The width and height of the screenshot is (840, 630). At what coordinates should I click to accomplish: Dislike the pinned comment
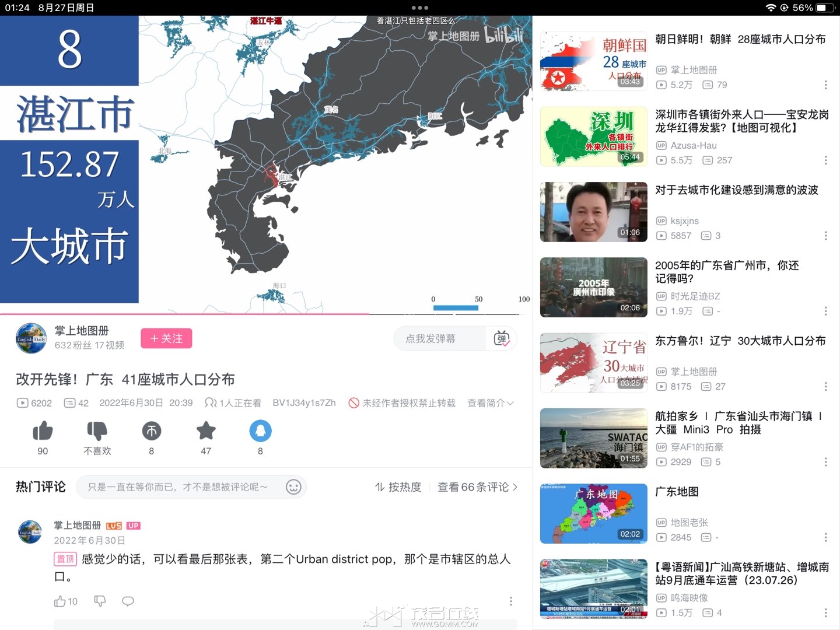coord(100,601)
